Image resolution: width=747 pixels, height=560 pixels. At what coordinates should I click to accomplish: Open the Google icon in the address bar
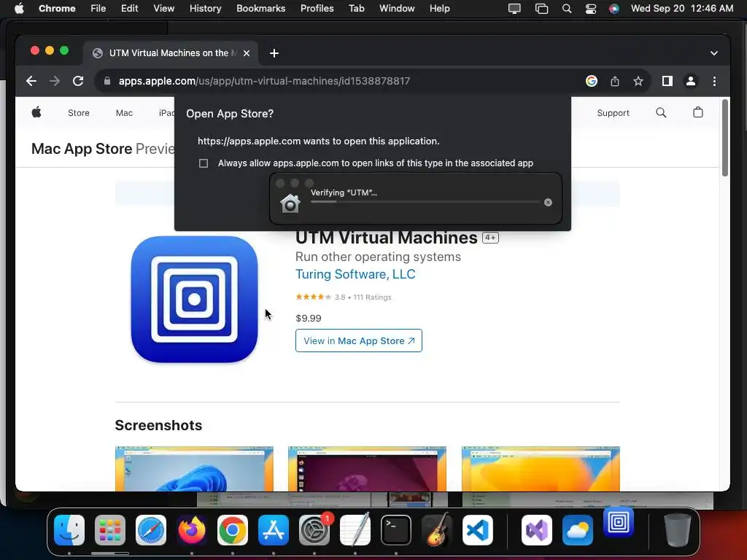(591, 81)
